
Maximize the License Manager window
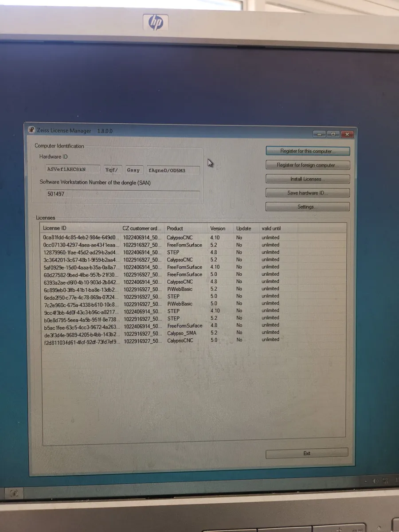(x=333, y=134)
